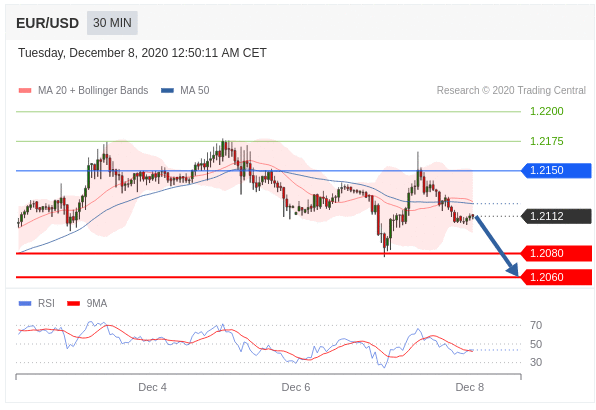Click the black 1.2112 current price tag
596x410 pixels.
(556, 216)
